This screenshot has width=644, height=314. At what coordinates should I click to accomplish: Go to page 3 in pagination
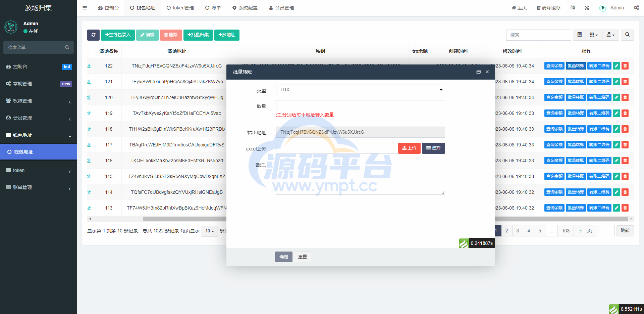518,231
